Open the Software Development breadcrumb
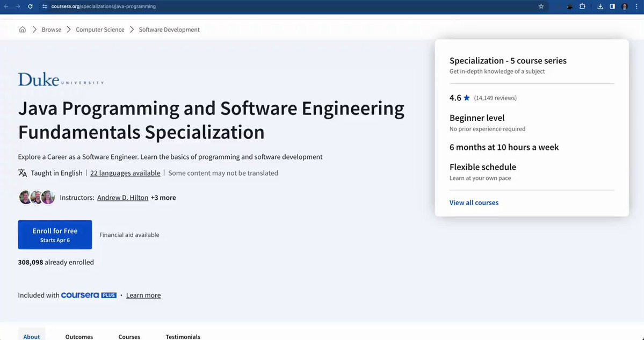The image size is (644, 340). click(169, 30)
